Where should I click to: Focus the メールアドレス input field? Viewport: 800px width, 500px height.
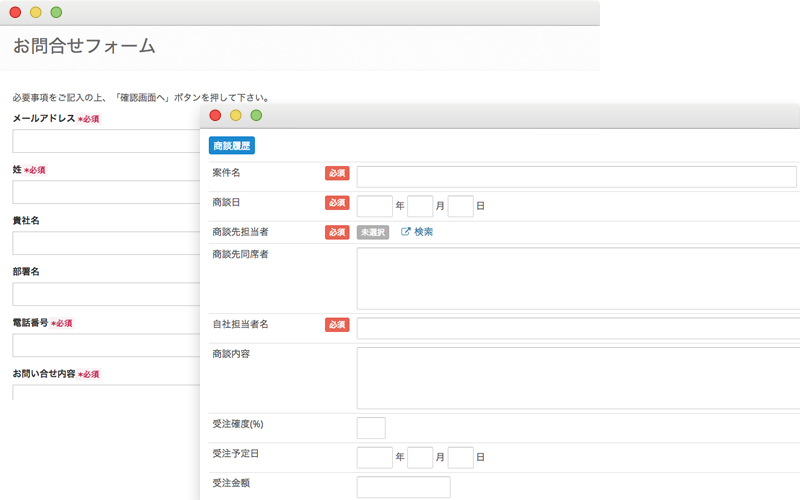pyautogui.click(x=107, y=141)
